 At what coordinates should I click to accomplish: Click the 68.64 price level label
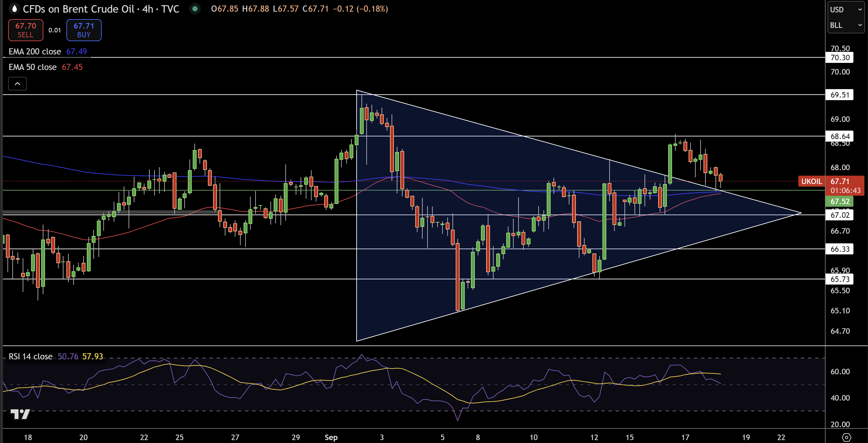pyautogui.click(x=840, y=136)
